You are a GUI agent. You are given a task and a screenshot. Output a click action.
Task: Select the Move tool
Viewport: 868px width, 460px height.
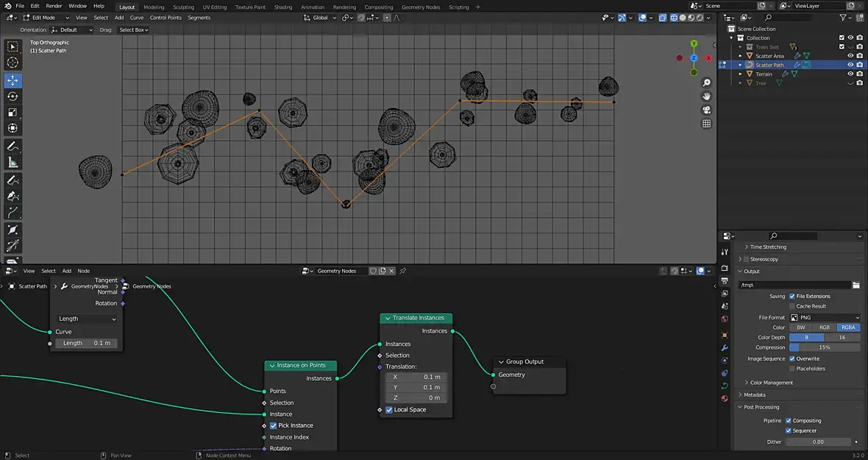pyautogui.click(x=13, y=80)
